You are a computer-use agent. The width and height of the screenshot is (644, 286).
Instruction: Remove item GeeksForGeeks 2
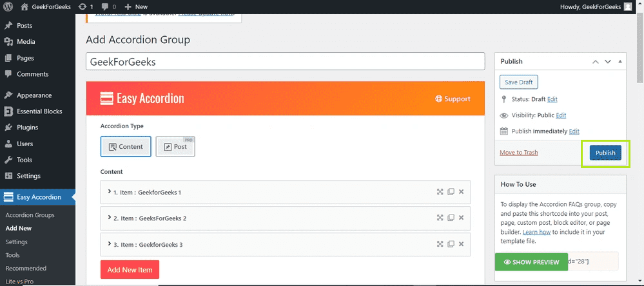point(461,218)
